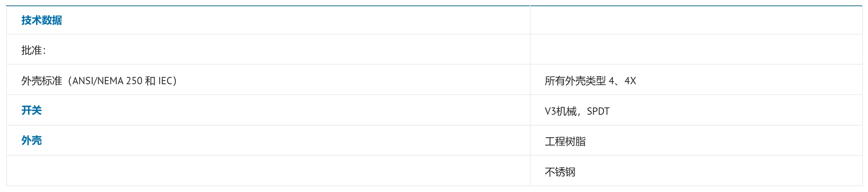Select the 不锈钢 material value
868x192 pixels.
pos(560,172)
